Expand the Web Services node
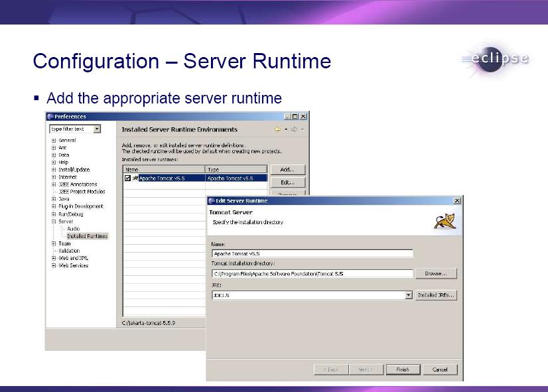Screen dimensions: 548x392 (x=54, y=265)
